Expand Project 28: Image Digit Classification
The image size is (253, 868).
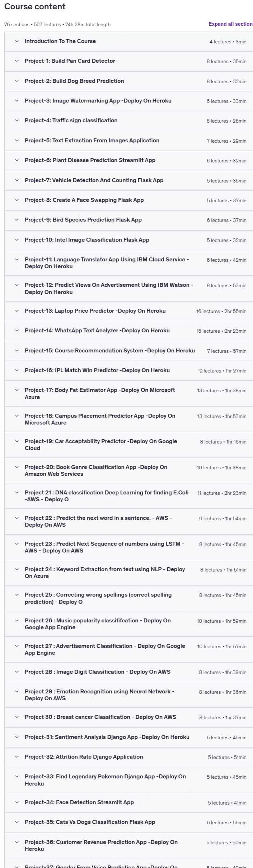tap(128, 672)
